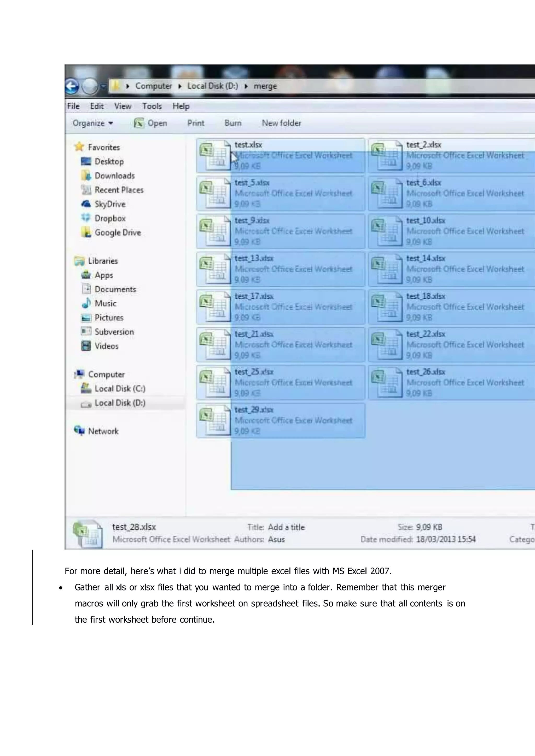Select the test_5.xlsx file
This screenshot has height=756, width=535.
click(x=252, y=183)
